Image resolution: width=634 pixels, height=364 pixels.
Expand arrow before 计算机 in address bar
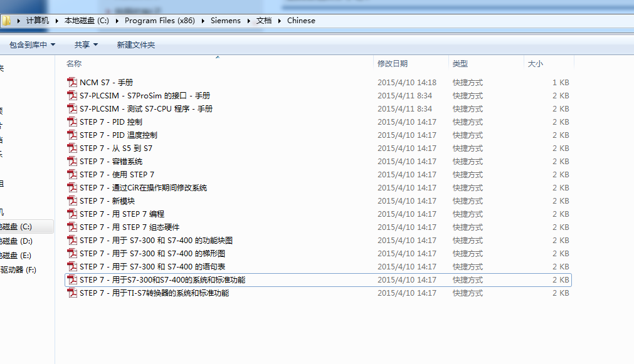[19, 21]
